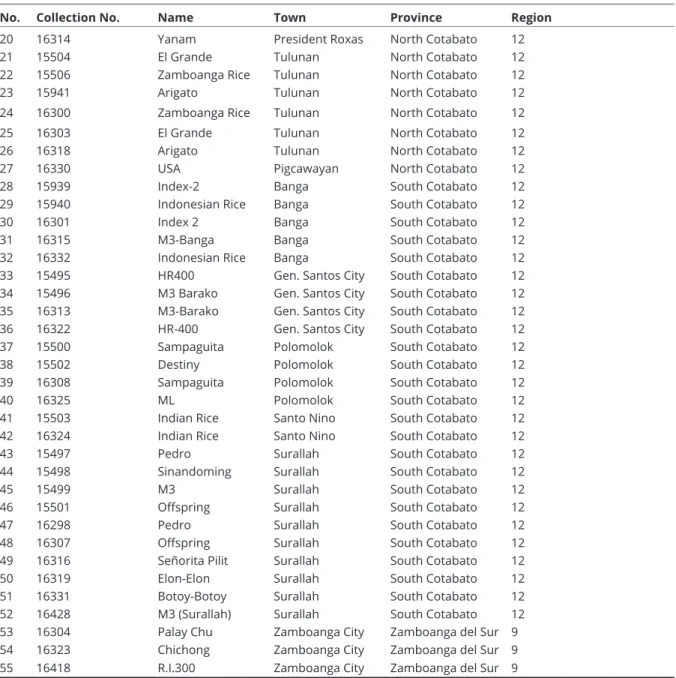Viewport: 676px width, 678px height.
Task: Select collection number 15495
Action: coord(53,275)
